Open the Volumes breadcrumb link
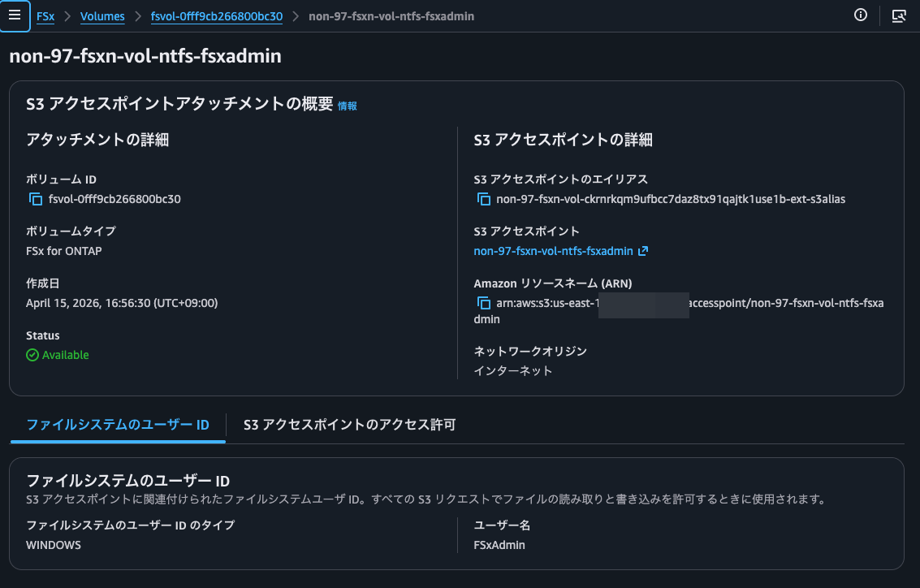The image size is (920, 588). pos(102,15)
